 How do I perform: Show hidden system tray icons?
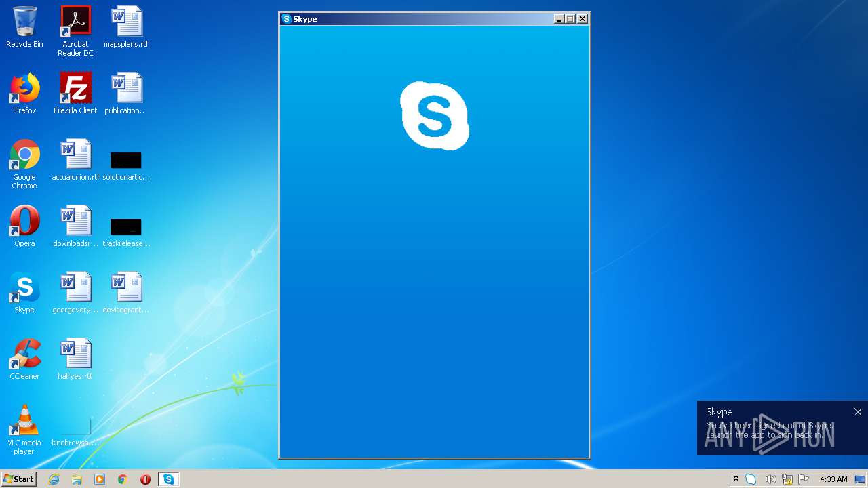click(736, 479)
